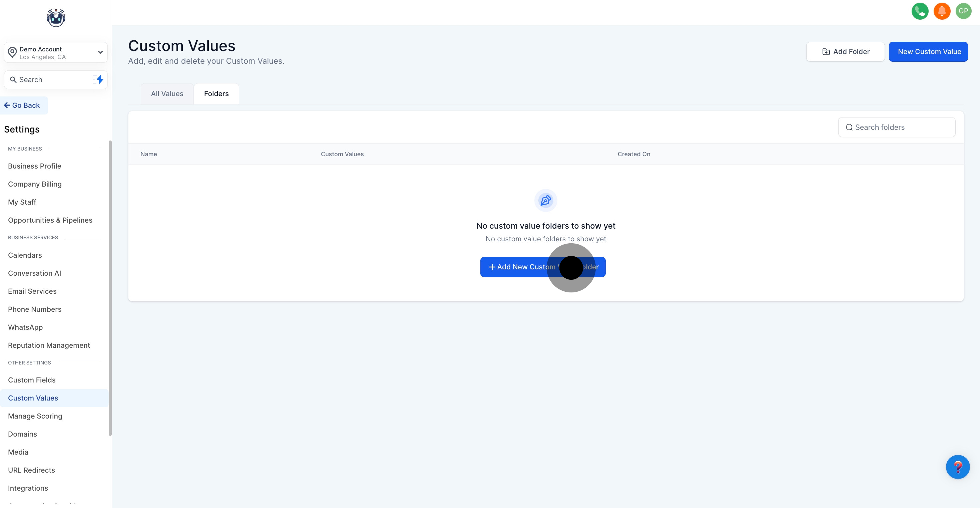Viewport: 980px width, 508px height.
Task: Click the settings sidebar scrollbar
Action: 110,288
